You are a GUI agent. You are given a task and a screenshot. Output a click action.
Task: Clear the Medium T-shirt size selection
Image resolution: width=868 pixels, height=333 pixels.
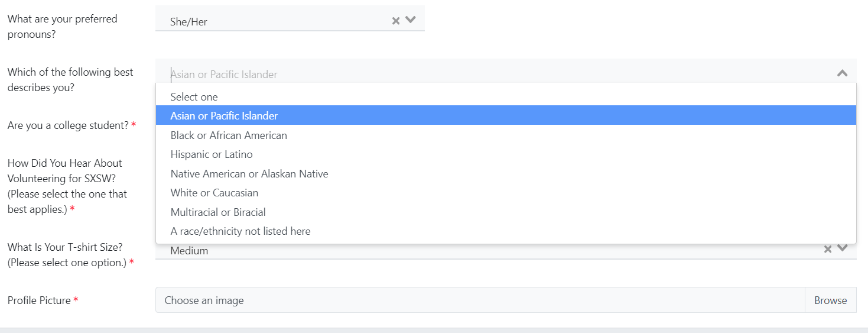point(828,250)
